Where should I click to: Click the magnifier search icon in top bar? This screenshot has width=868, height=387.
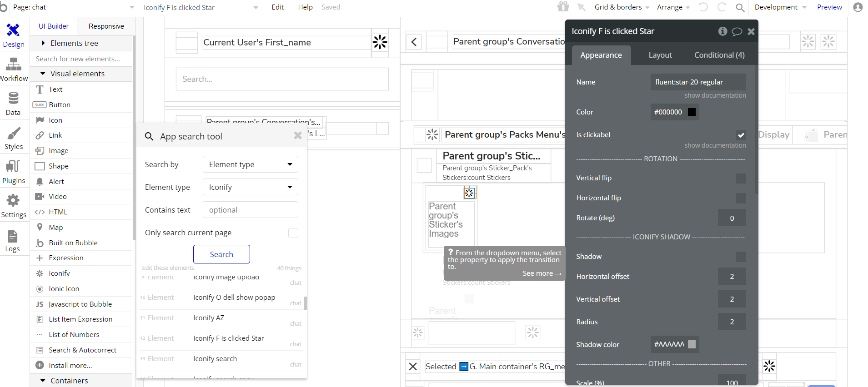point(740,7)
